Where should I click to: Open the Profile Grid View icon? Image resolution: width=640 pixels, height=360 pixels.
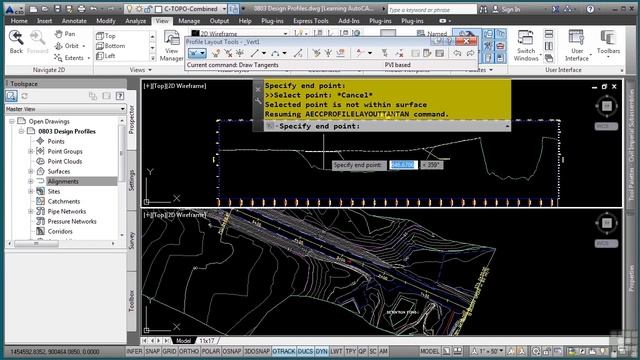439,53
